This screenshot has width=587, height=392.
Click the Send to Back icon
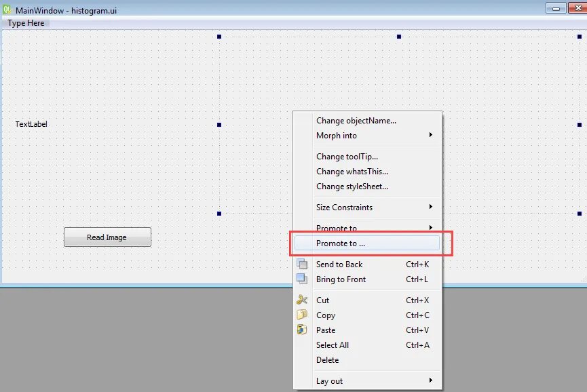[x=302, y=264]
